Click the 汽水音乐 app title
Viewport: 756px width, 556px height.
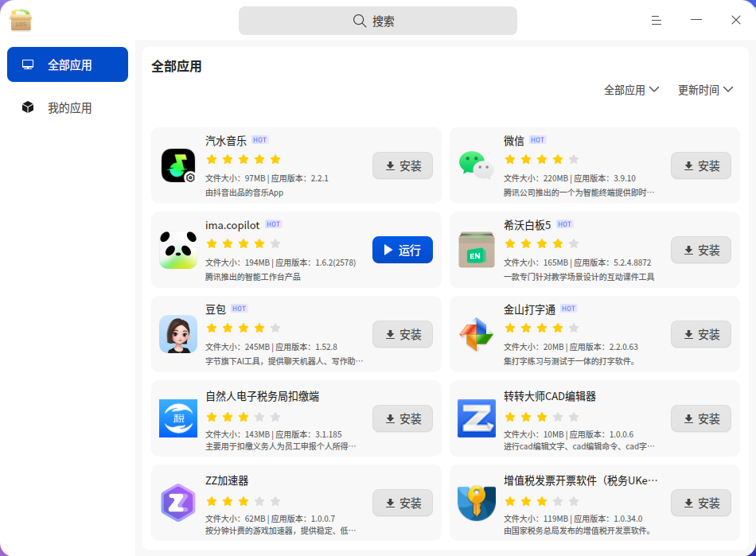(226, 141)
